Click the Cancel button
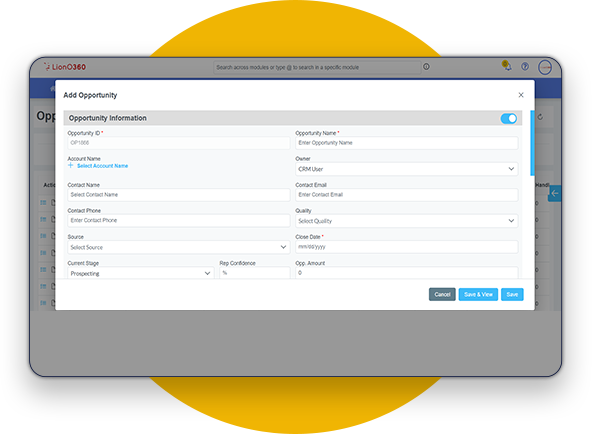 coord(442,294)
